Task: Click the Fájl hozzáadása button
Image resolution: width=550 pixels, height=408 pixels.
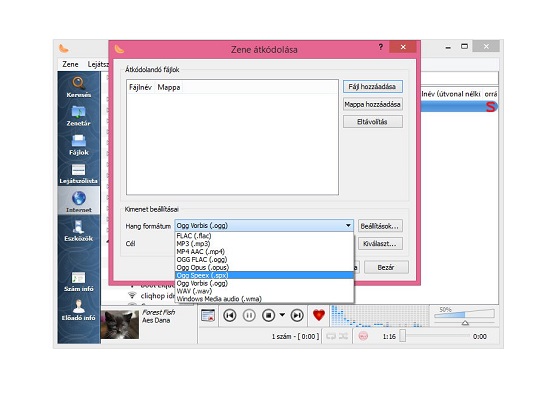Action: coord(373,87)
